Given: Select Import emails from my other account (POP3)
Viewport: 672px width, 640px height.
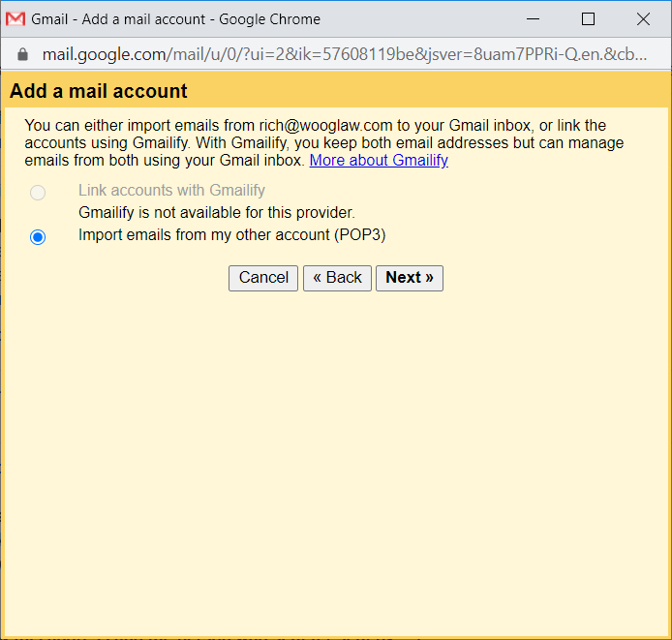Looking at the screenshot, I should 38,236.
